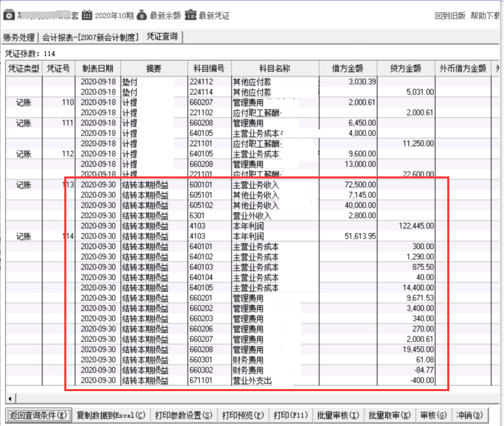
Task: Select subject code 600101 cell
Action: (209, 185)
